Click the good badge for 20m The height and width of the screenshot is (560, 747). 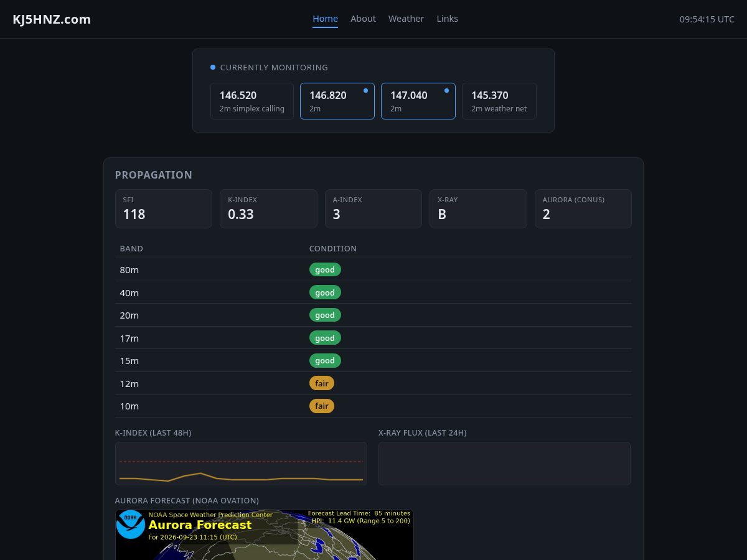(325, 315)
